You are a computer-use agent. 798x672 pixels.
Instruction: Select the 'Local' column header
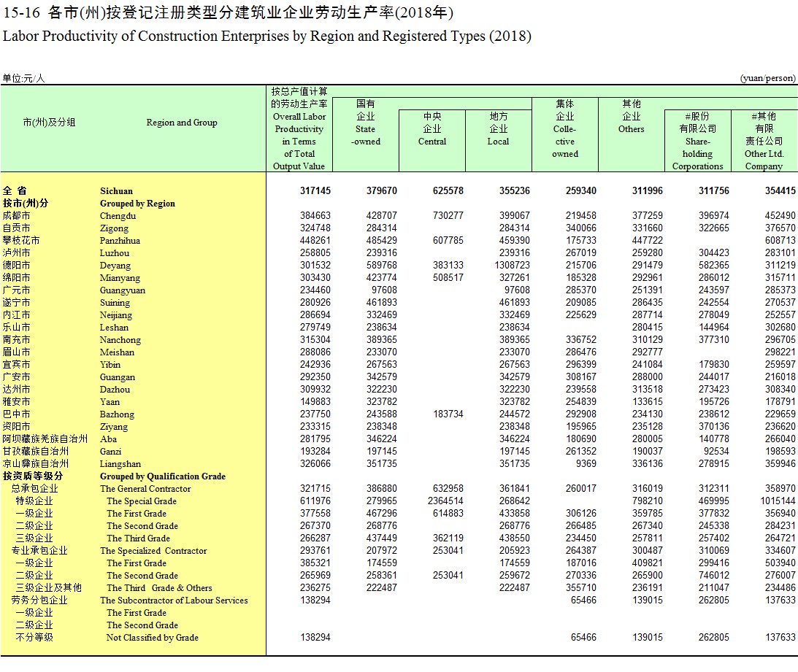[498, 128]
